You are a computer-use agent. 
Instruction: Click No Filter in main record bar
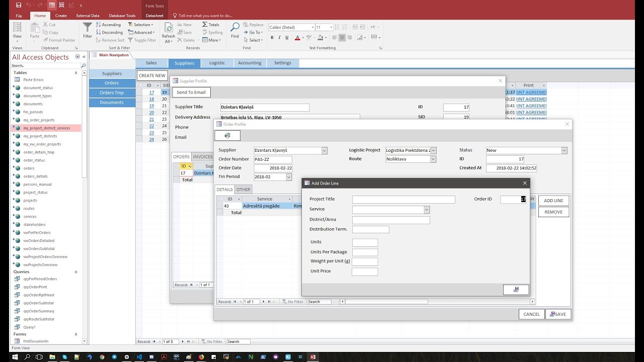coord(211,341)
